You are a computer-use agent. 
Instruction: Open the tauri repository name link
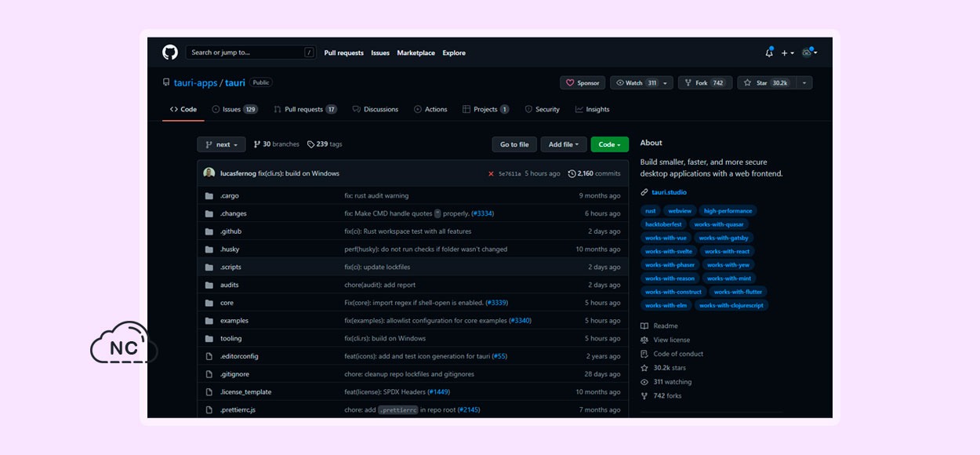click(235, 82)
